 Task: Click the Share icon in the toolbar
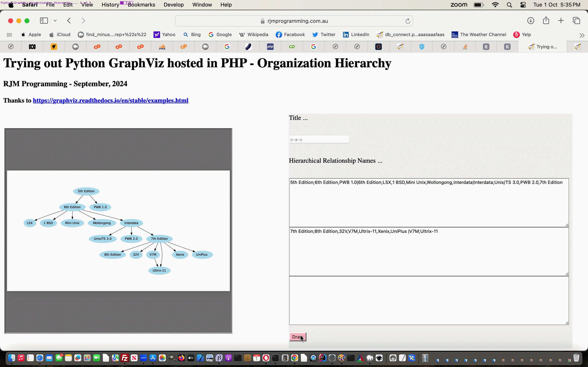[546, 21]
